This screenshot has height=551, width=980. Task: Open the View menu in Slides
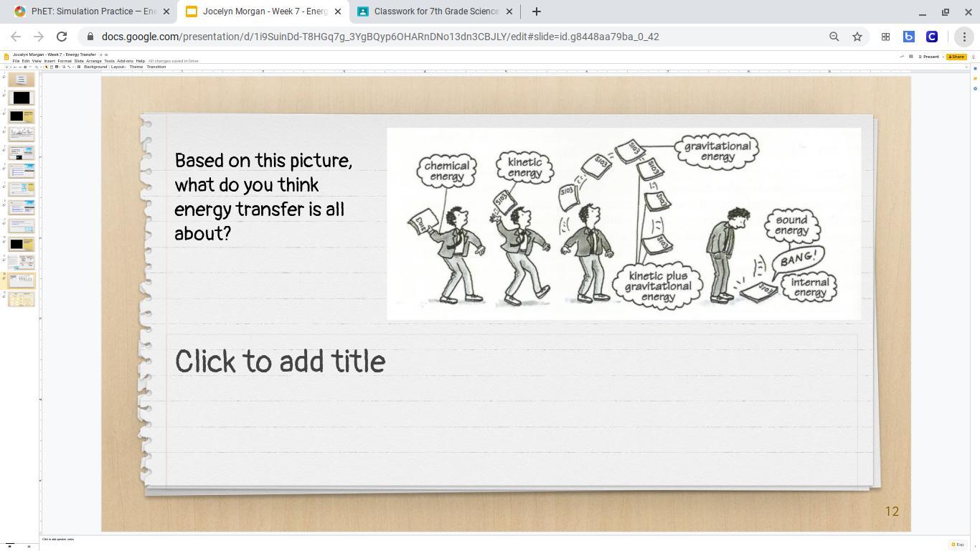tap(37, 61)
